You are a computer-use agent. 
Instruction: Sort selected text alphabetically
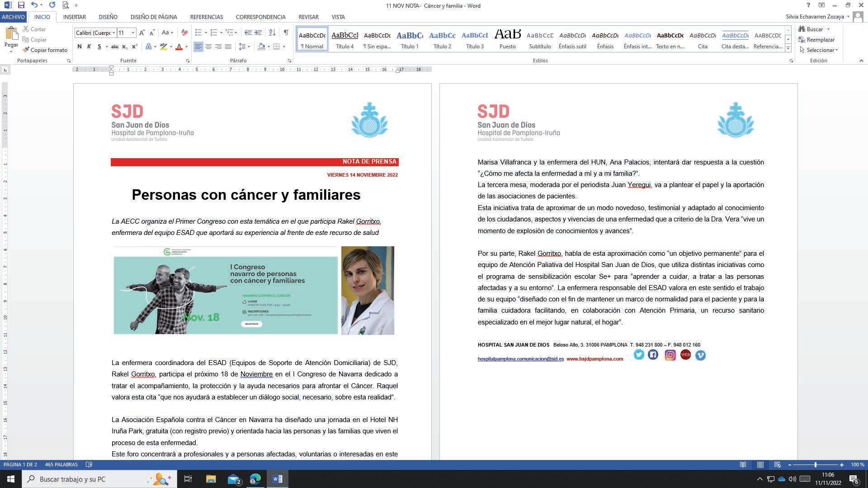coord(272,33)
